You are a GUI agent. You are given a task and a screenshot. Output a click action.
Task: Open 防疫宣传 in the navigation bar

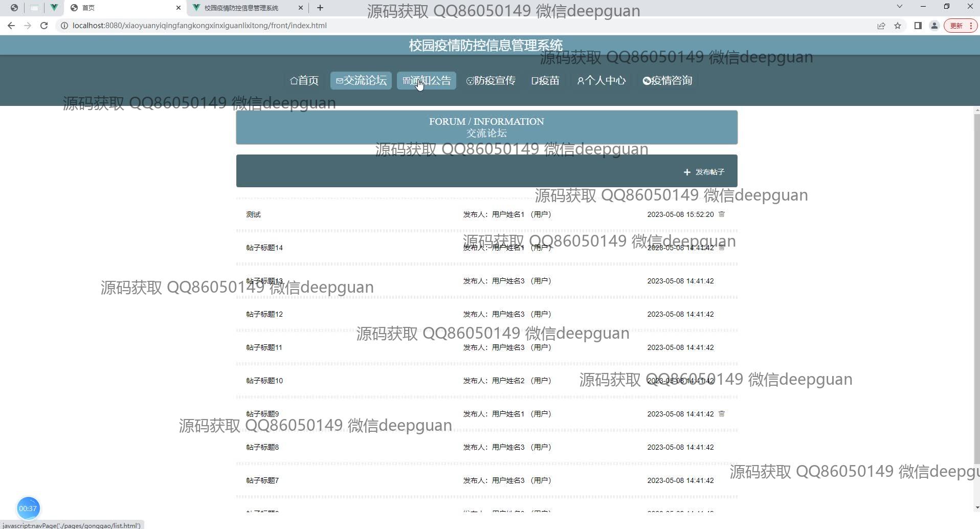point(491,81)
